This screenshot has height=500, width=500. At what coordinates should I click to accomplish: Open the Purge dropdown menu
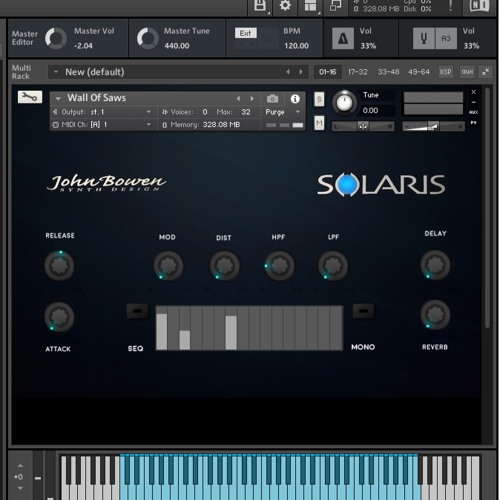point(283,112)
